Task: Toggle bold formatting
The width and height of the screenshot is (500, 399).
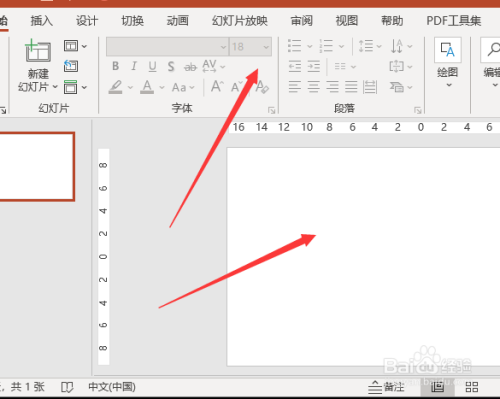Action: click(116, 66)
